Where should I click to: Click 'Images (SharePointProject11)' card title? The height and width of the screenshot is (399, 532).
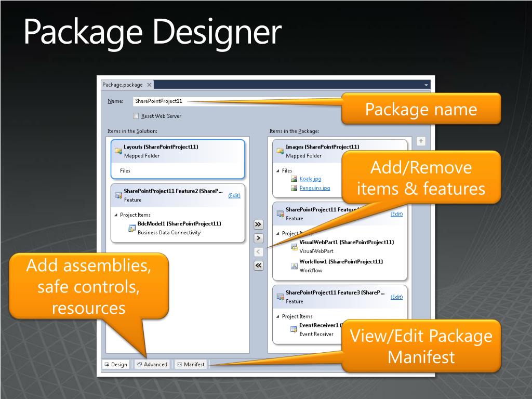click(322, 147)
